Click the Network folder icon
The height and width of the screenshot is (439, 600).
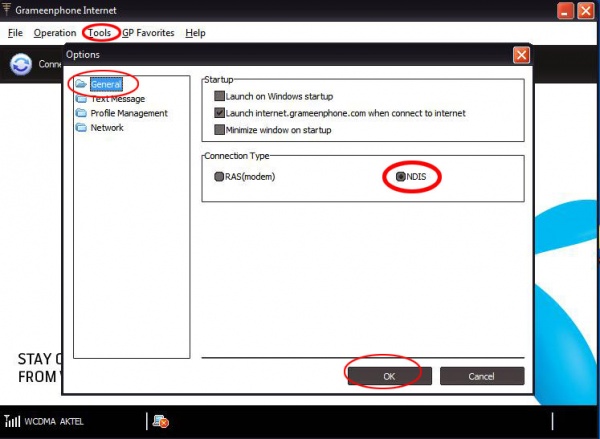click(x=81, y=127)
